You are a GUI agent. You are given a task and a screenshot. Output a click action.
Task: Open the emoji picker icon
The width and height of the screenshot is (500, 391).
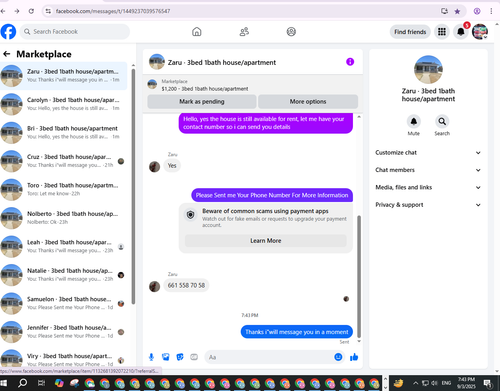[x=338, y=357]
